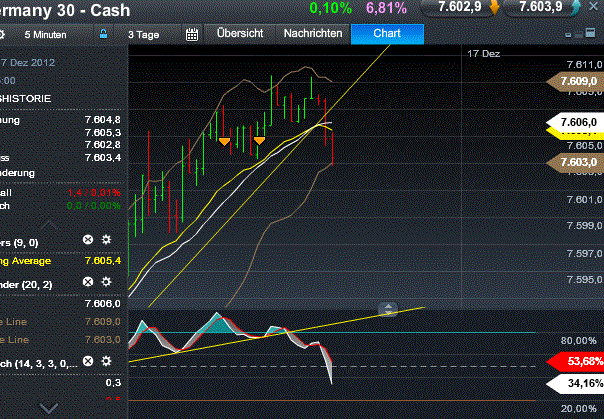This screenshot has width=604, height=419.
Task: Open the 3 Tage time range dropdown
Action: 143,34
